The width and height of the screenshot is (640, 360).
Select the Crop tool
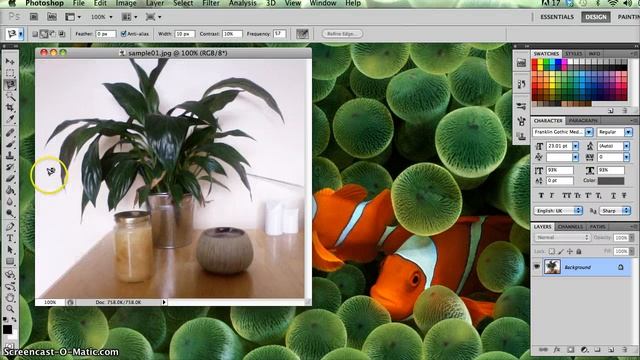point(10,108)
